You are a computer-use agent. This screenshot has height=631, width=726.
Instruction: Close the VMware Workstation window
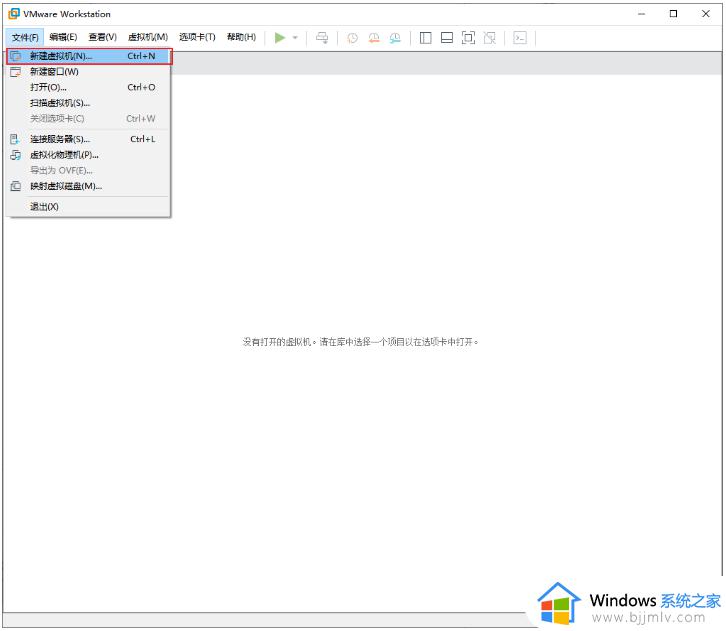pyautogui.click(x=706, y=14)
